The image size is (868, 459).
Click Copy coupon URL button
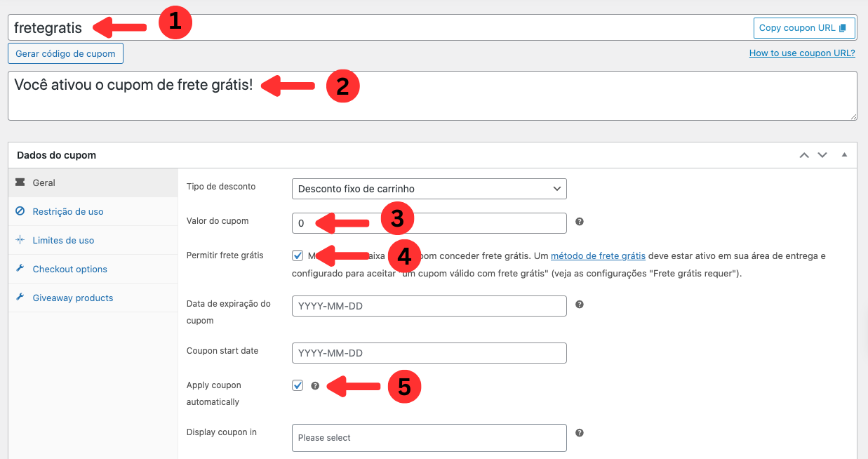coord(803,28)
